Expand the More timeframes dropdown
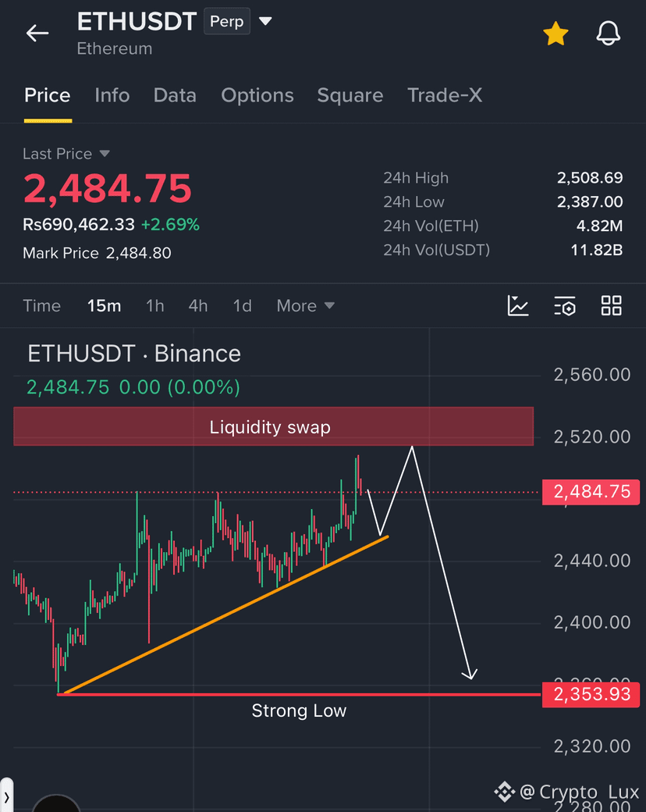This screenshot has width=646, height=812. point(305,305)
